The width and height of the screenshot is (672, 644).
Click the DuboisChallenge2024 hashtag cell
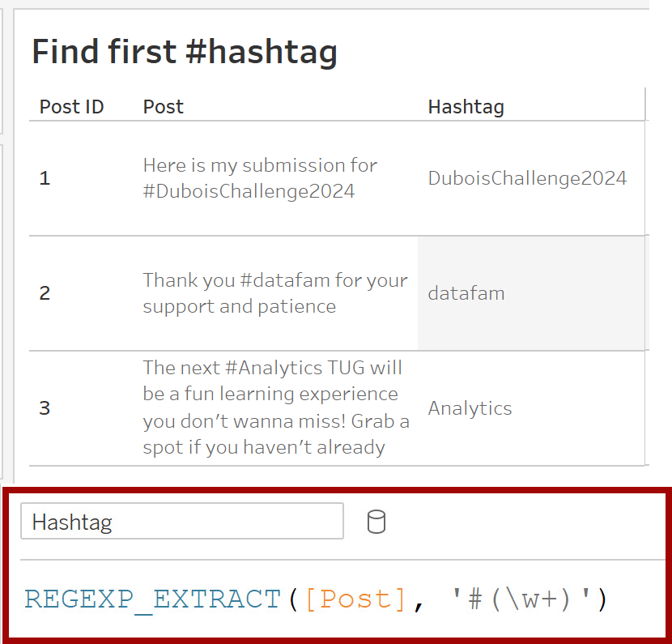527,178
